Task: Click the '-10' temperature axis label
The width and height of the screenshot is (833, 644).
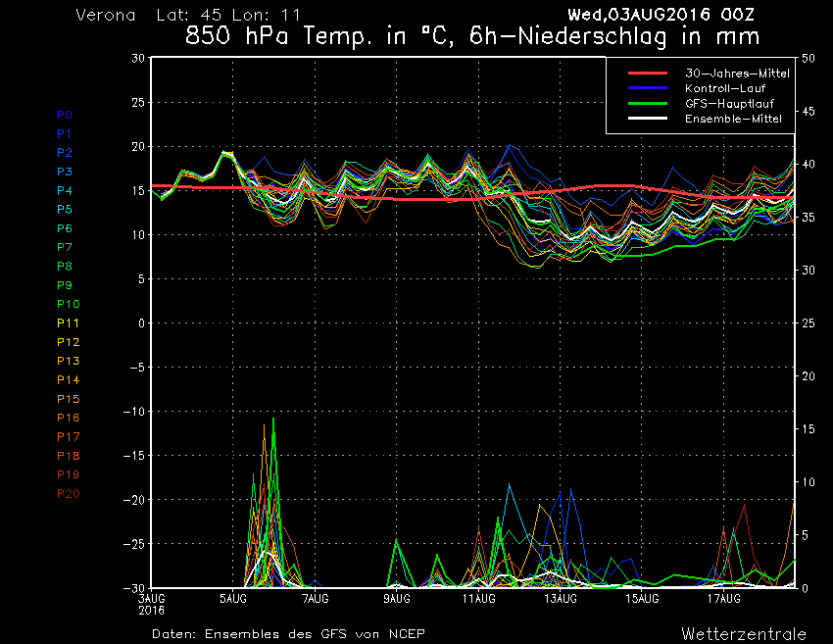Action: [134, 412]
